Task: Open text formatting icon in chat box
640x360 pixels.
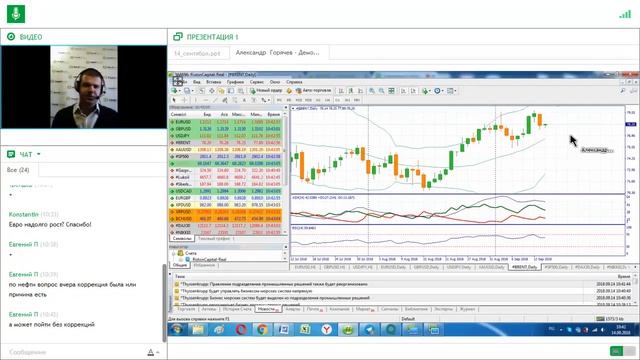Action: tap(151, 352)
